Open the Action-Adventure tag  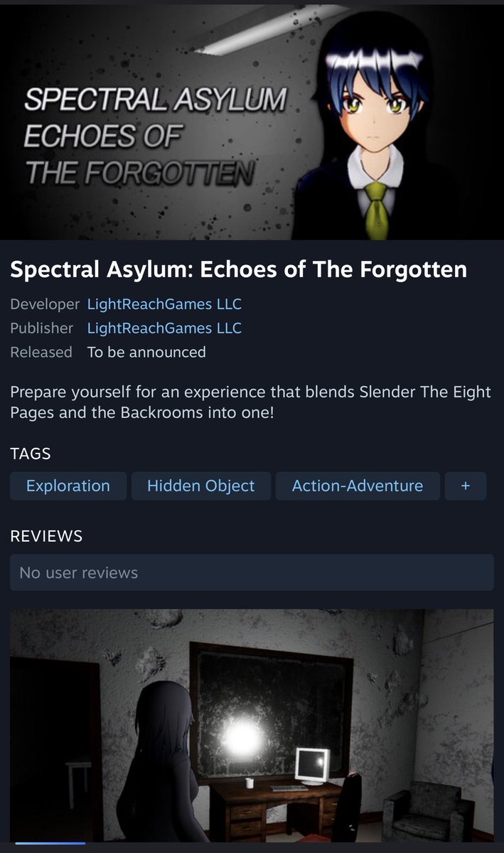(x=358, y=486)
